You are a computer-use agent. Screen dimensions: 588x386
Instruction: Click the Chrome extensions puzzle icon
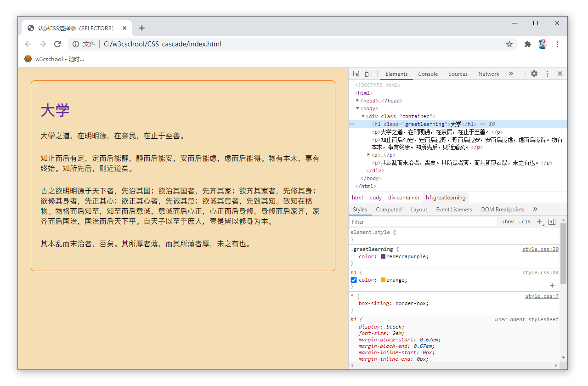point(528,44)
